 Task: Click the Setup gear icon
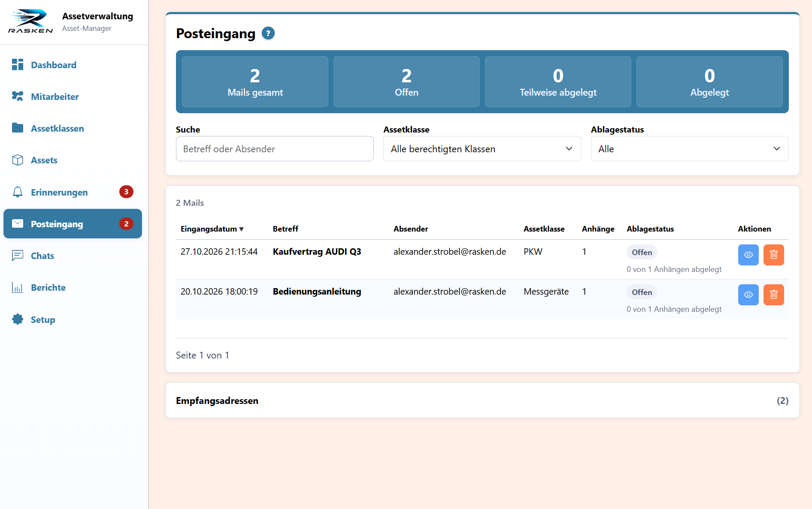point(18,319)
